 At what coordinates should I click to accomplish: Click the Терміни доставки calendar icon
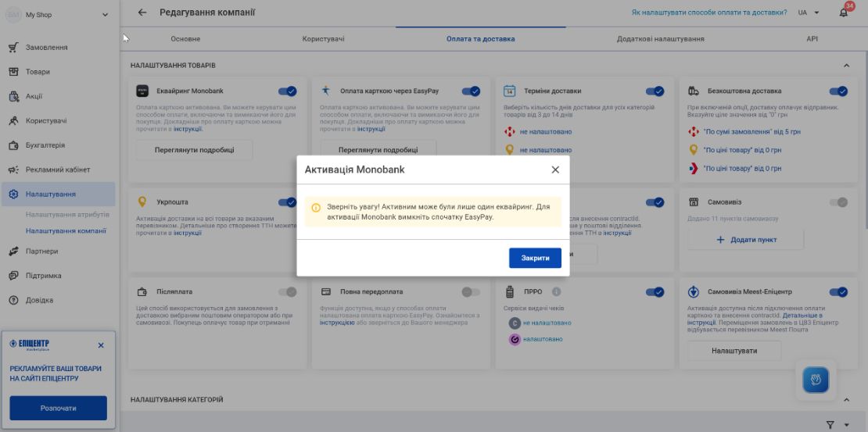pyautogui.click(x=510, y=91)
